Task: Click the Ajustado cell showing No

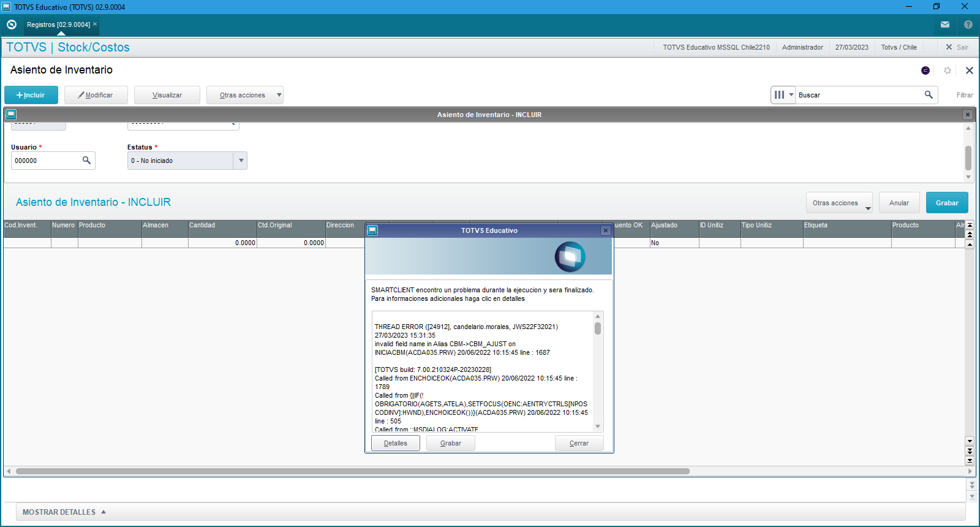Action: (x=674, y=243)
